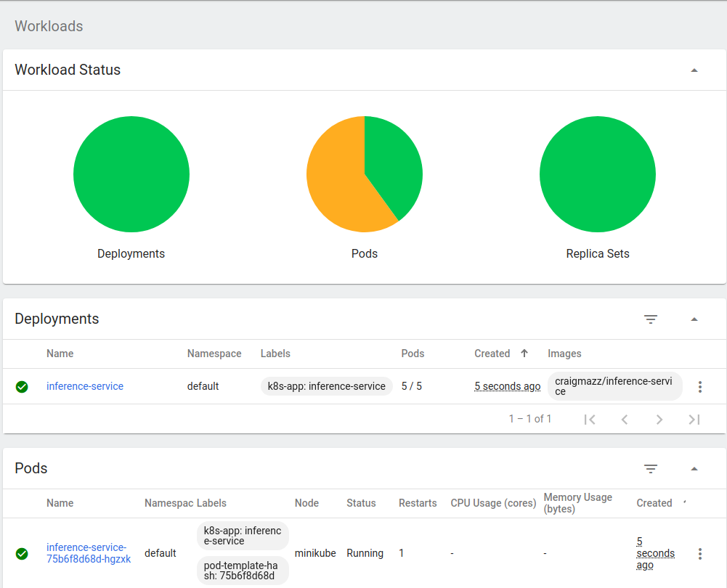Click the first-page pagination icon
The height and width of the screenshot is (588, 727).
click(x=590, y=419)
